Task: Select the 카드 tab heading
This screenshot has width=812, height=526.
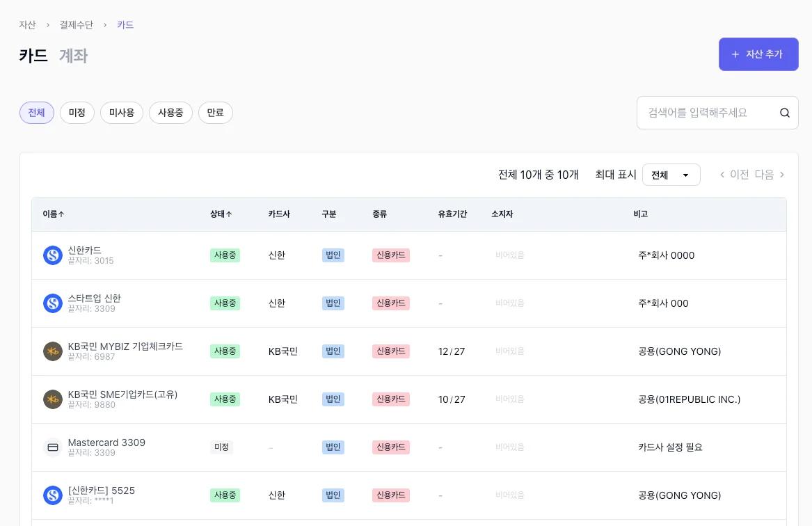Action: [x=33, y=56]
